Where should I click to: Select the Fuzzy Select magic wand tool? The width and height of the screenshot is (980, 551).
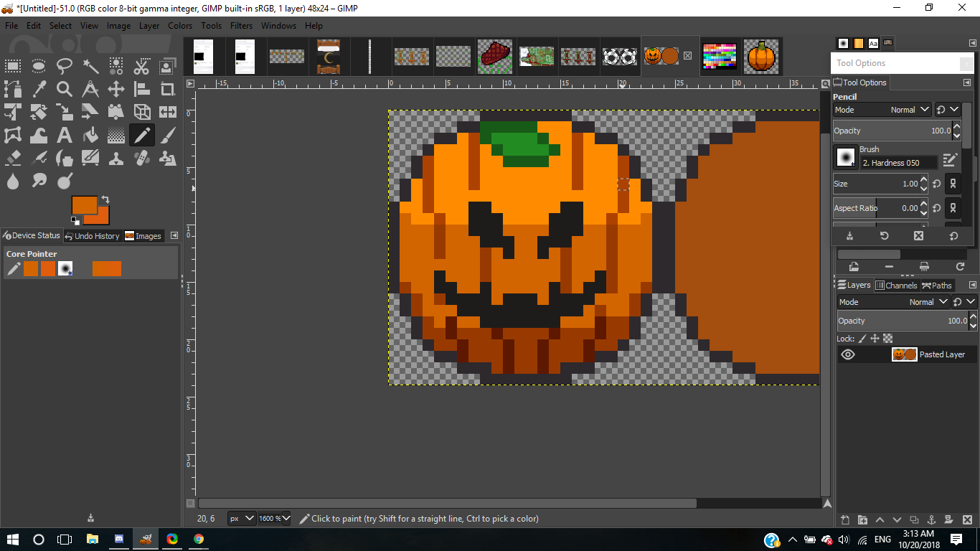[90, 67]
